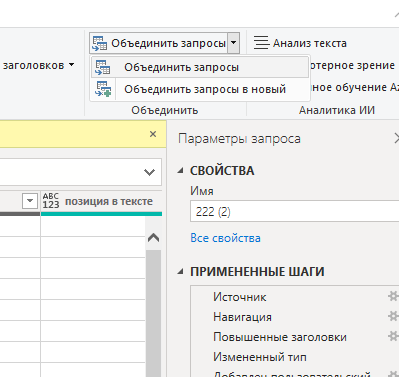Screen dimensions: 399x377
Task: Click the scroll up arrow in grid
Action: (153, 238)
